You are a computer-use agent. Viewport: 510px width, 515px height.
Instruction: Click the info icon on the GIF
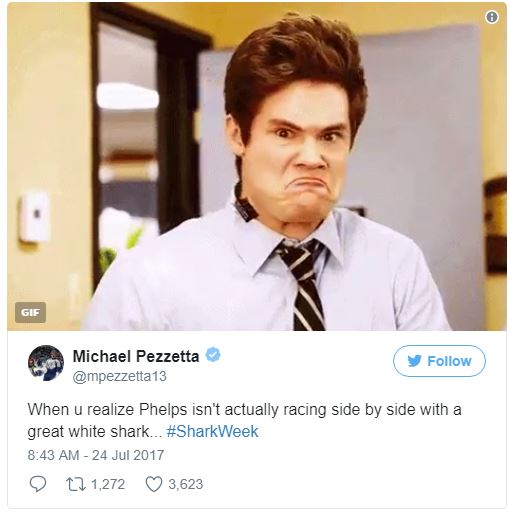(x=492, y=17)
